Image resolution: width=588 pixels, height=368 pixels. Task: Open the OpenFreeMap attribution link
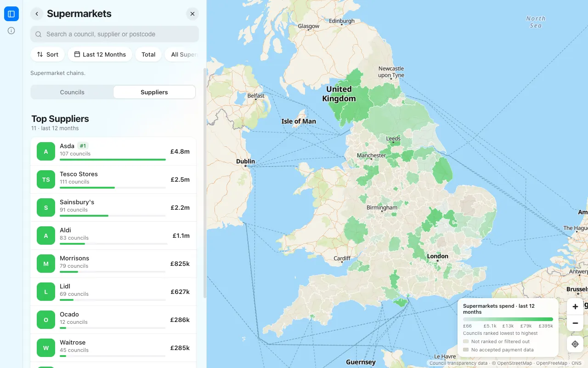point(552,363)
